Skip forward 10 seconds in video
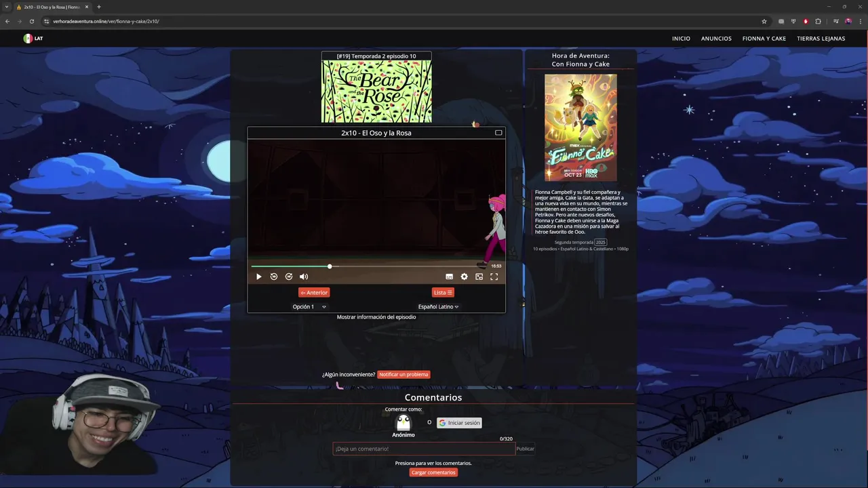 coord(289,277)
